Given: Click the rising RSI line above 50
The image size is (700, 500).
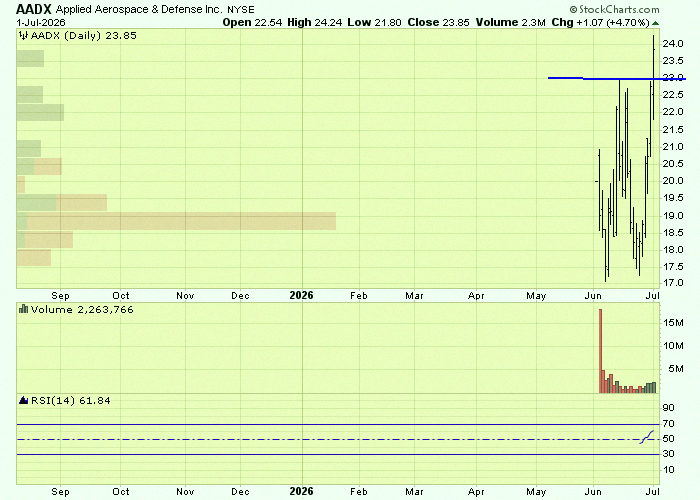Looking at the screenshot, I should [646, 437].
